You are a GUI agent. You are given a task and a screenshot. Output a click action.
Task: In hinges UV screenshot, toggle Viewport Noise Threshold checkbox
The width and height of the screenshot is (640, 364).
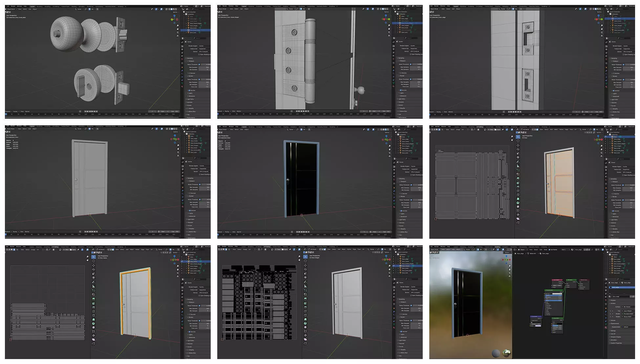411,305
